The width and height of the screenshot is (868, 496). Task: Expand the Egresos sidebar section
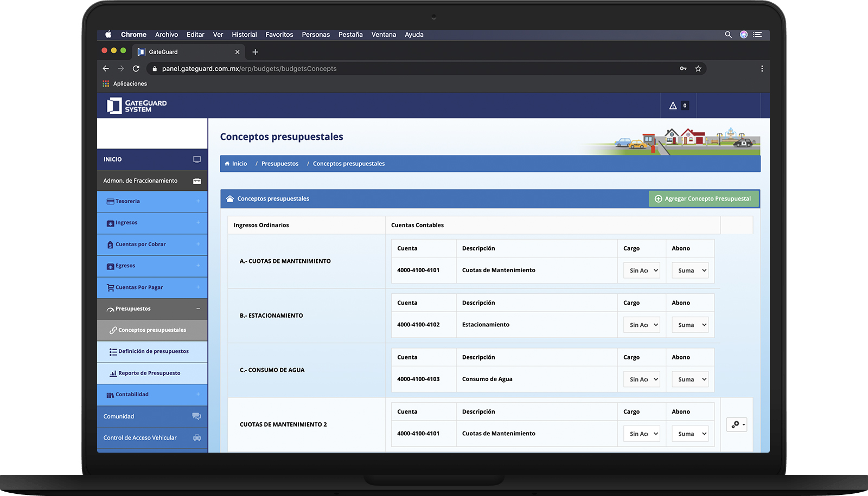point(152,266)
